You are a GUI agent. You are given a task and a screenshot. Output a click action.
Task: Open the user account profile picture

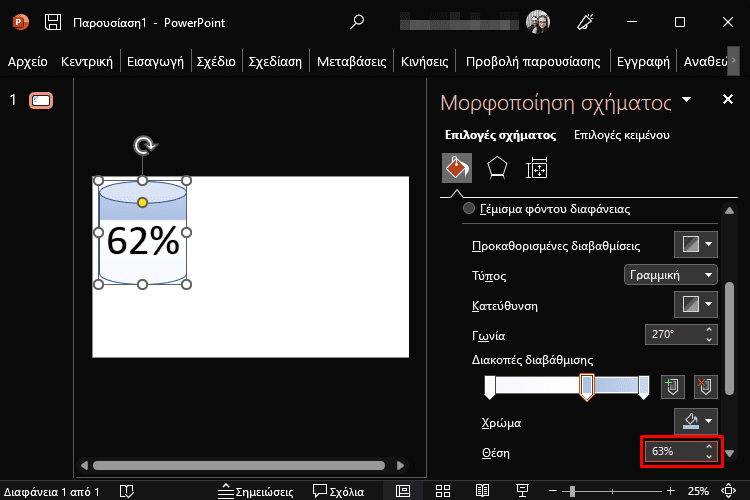coord(538,22)
